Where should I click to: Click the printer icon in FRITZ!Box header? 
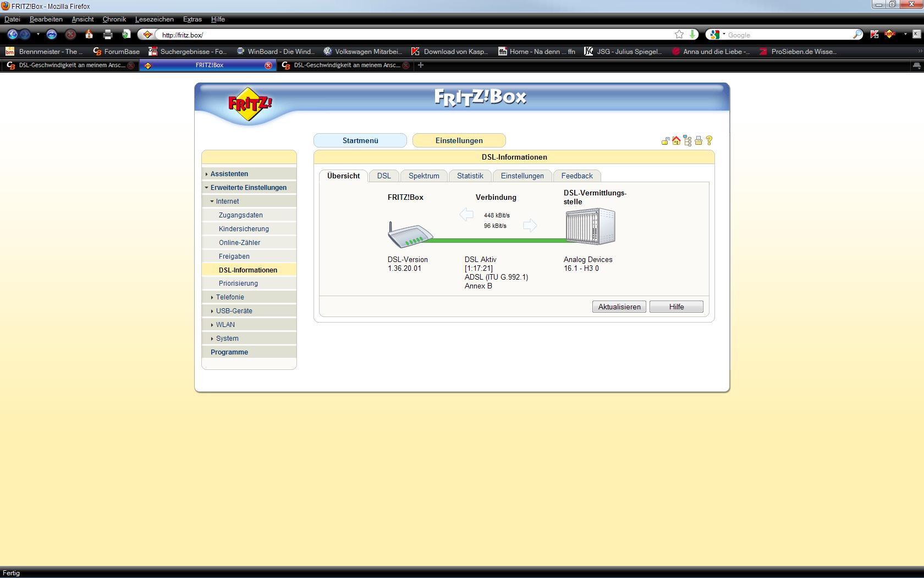click(698, 141)
